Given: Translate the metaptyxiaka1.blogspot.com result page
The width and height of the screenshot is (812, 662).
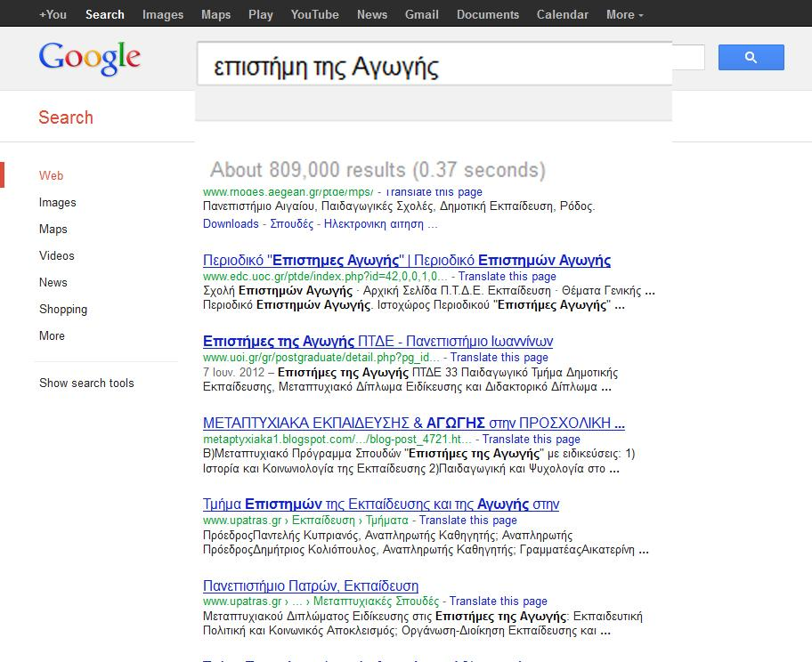Looking at the screenshot, I should point(531,439).
